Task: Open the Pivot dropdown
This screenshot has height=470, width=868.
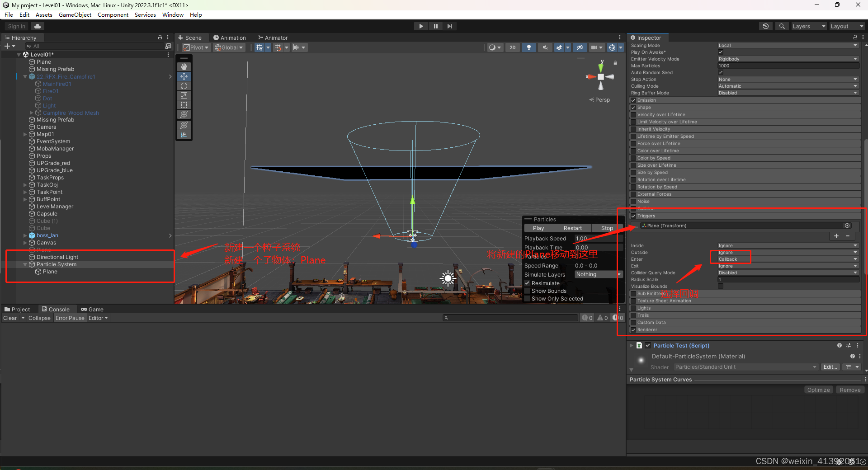Action: tap(195, 47)
